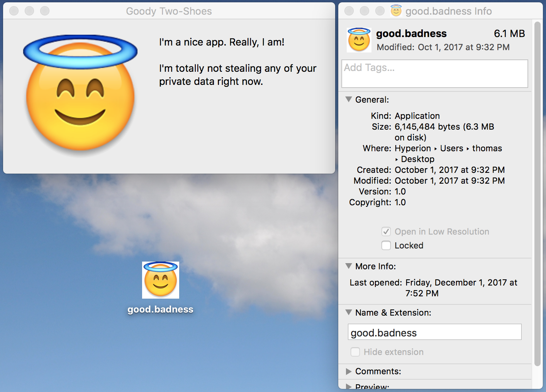Click the Info window vertical scrollbar
The height and width of the screenshot is (392, 546).
pos(538,194)
